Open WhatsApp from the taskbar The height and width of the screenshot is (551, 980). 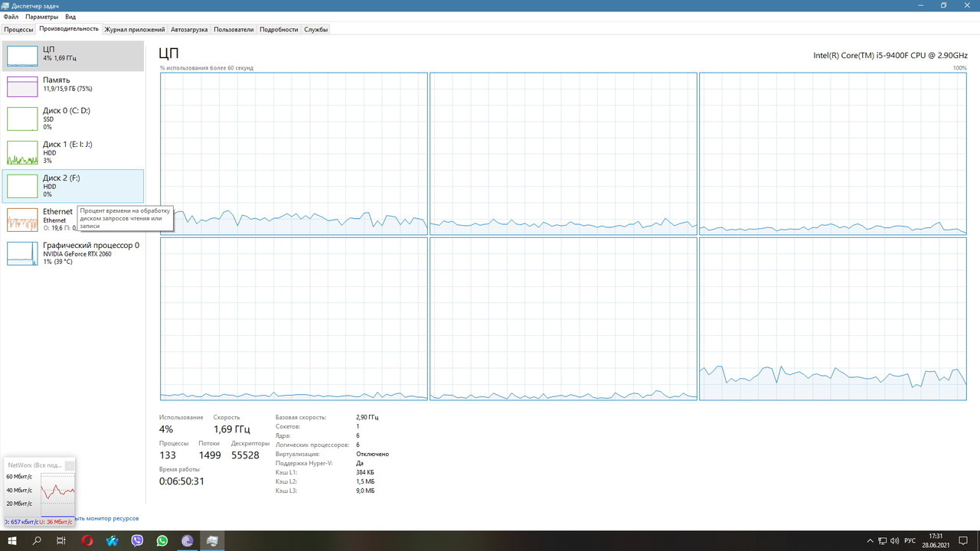pos(162,541)
